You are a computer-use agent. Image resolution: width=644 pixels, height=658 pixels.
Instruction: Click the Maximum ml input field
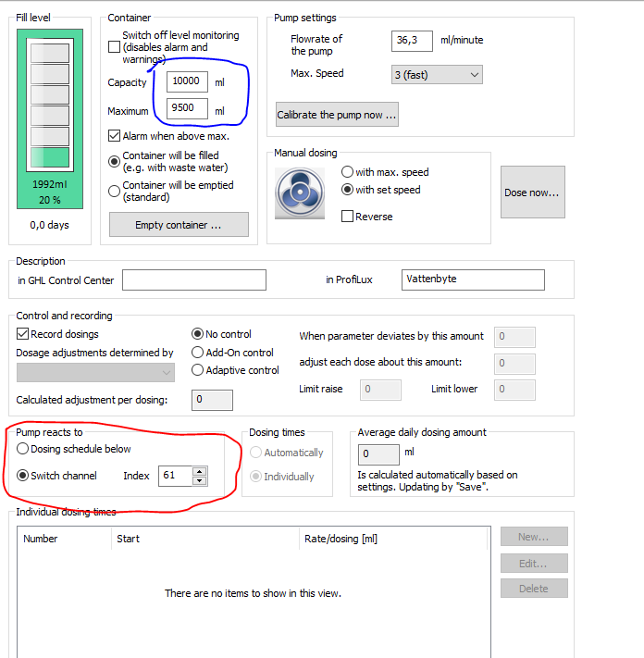pyautogui.click(x=187, y=108)
